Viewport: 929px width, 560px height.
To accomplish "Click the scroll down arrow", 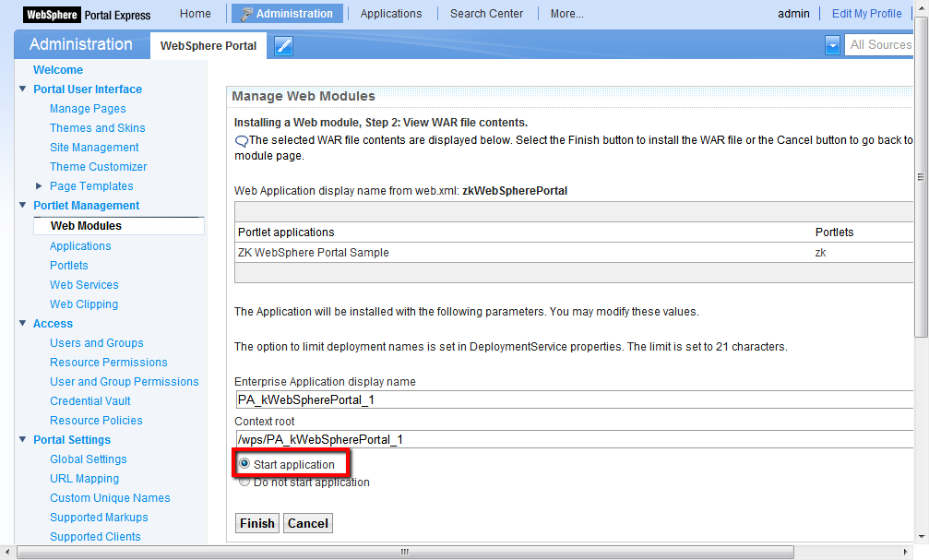I will [921, 537].
